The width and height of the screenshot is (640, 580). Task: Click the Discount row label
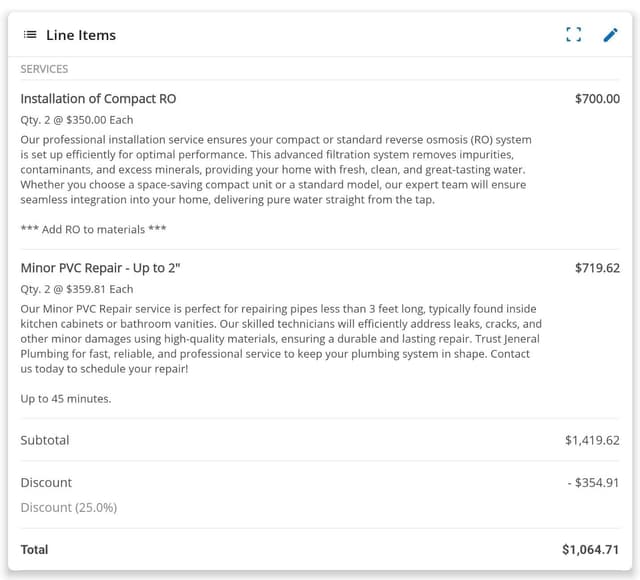(46, 483)
